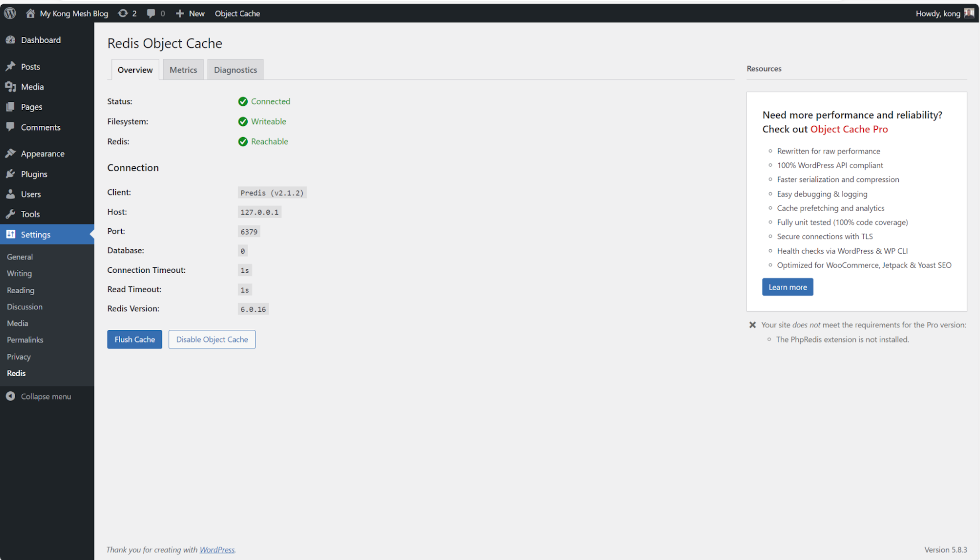
Task: Click the Posts pushpin icon
Action: coord(11,67)
